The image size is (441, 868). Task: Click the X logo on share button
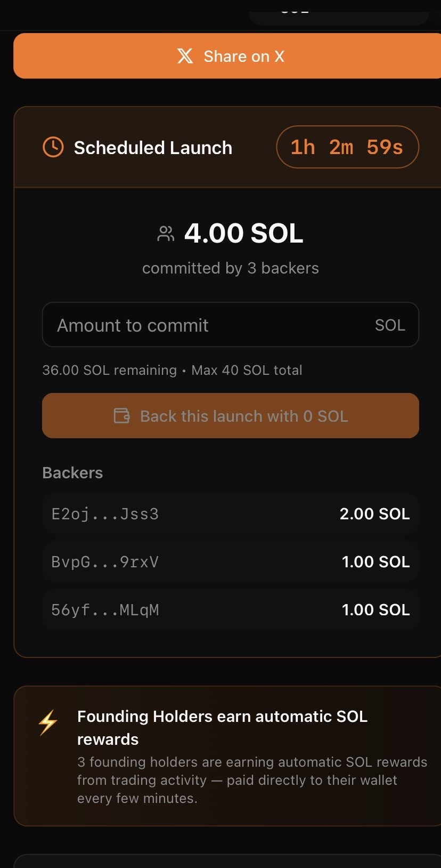tap(185, 56)
